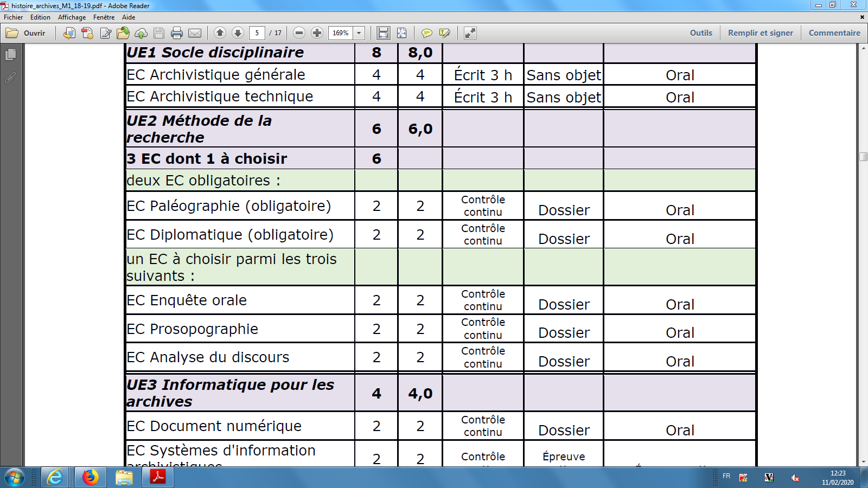868x488 pixels.
Task: Click 'EC Document numérique' label
Action: coord(214,426)
